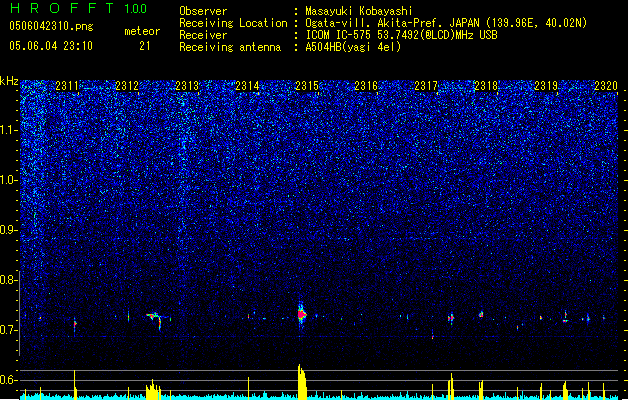Click the Receiving antenna label

[230, 47]
